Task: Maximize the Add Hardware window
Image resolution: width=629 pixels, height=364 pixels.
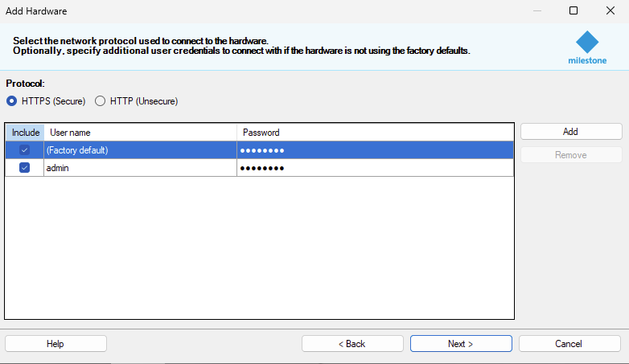Action: pos(573,10)
